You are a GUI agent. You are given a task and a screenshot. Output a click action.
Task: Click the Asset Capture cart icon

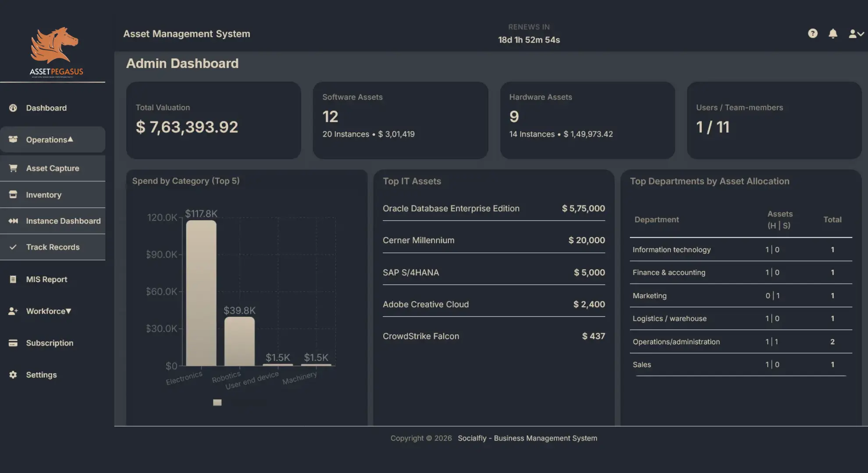[x=13, y=168]
